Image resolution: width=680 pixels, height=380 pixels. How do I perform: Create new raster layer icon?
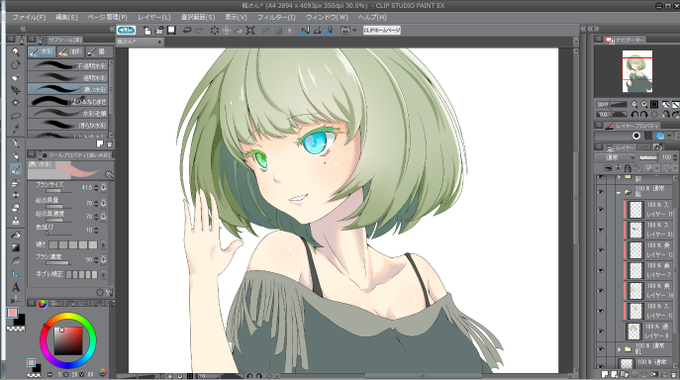[x=605, y=374]
